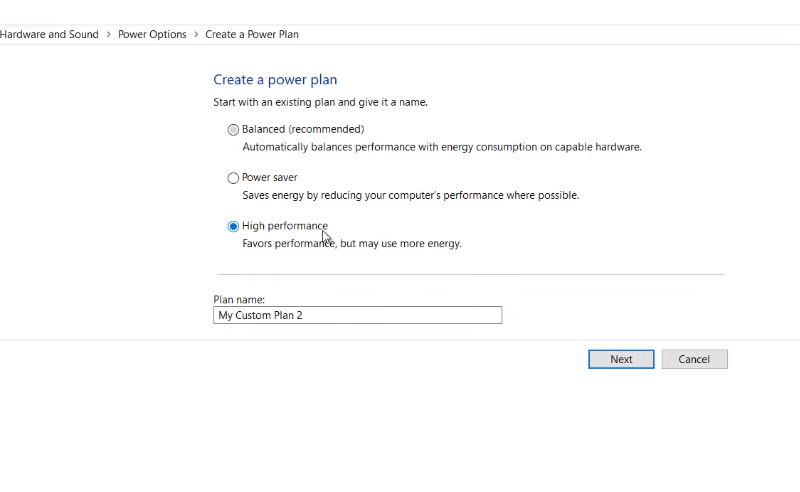Click the "Saves energy by reducing" description
The height and width of the screenshot is (492, 800).
(410, 195)
